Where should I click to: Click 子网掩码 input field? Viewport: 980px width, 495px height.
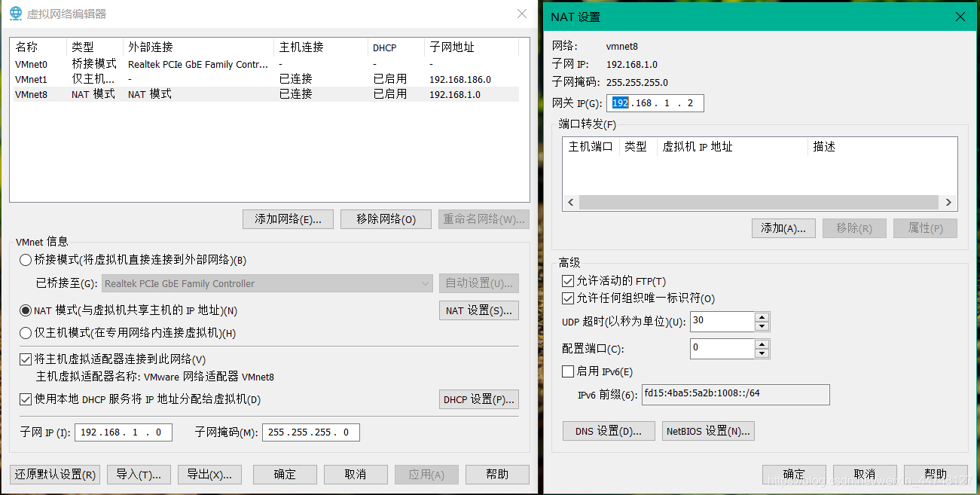(x=310, y=432)
